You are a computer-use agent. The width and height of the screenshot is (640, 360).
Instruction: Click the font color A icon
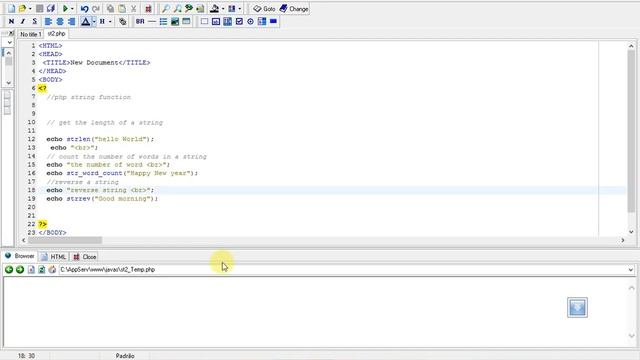pos(85,21)
